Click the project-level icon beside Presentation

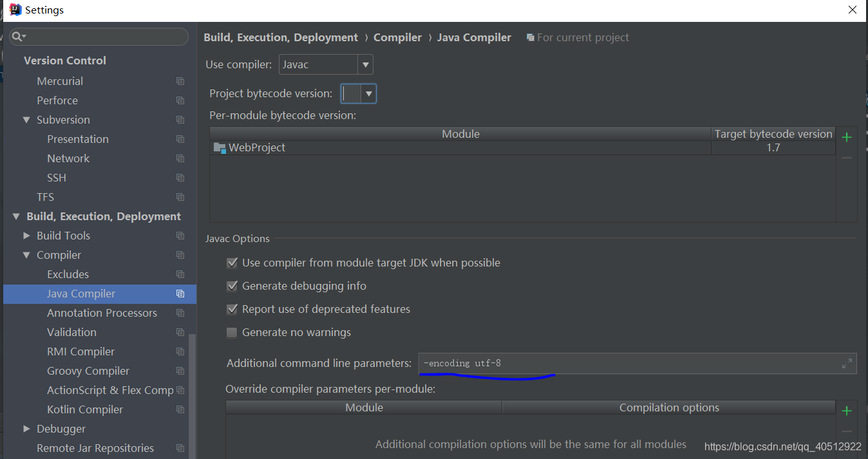click(x=180, y=139)
